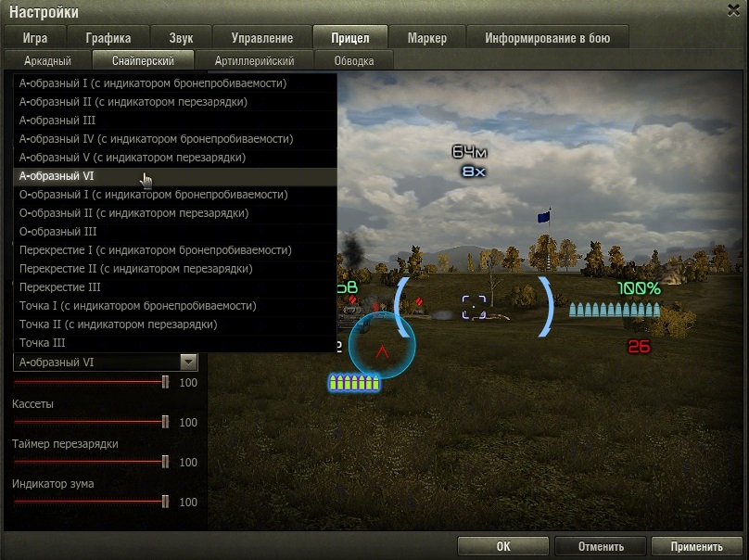Pick Перекрестие II (с индикатором перезарядки)
The image size is (749, 560).
[x=175, y=269]
